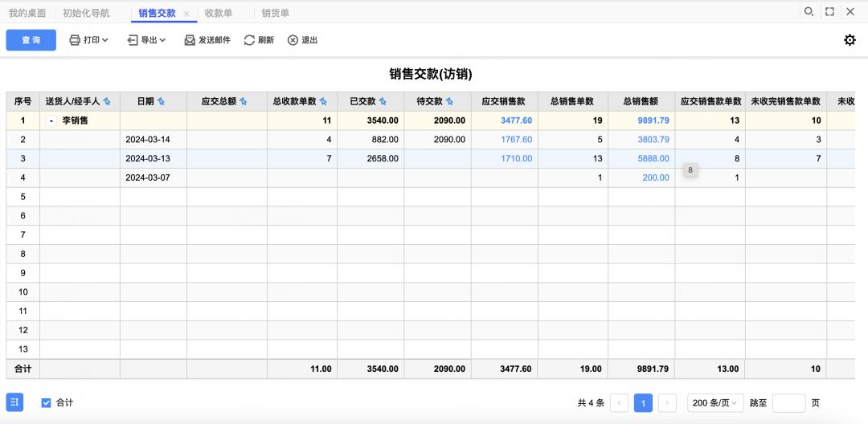Pin the 应交总额 column

[243, 102]
